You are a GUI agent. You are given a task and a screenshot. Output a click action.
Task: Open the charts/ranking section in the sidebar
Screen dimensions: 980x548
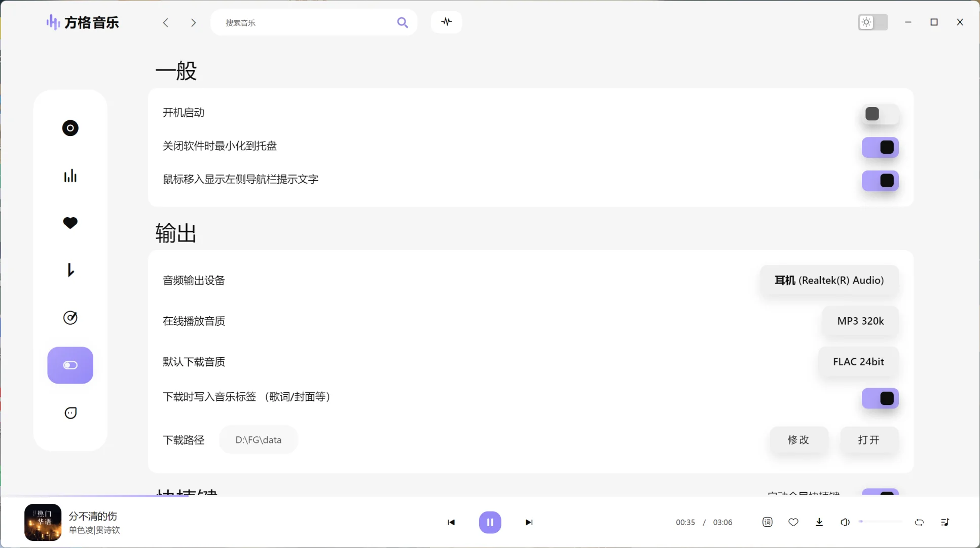pyautogui.click(x=70, y=176)
